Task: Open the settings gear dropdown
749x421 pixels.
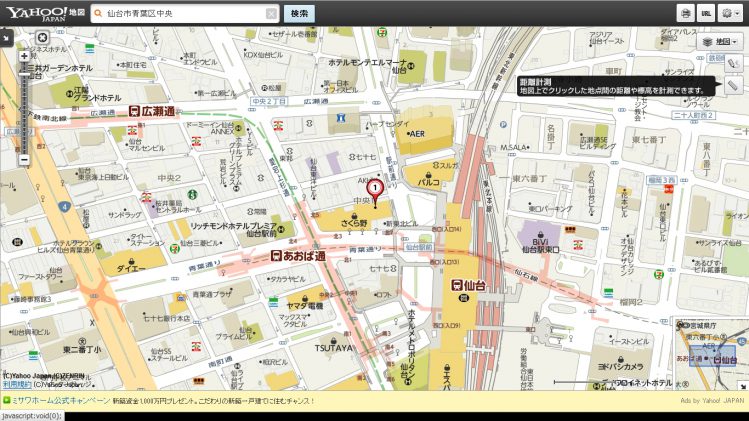Action: (x=730, y=13)
